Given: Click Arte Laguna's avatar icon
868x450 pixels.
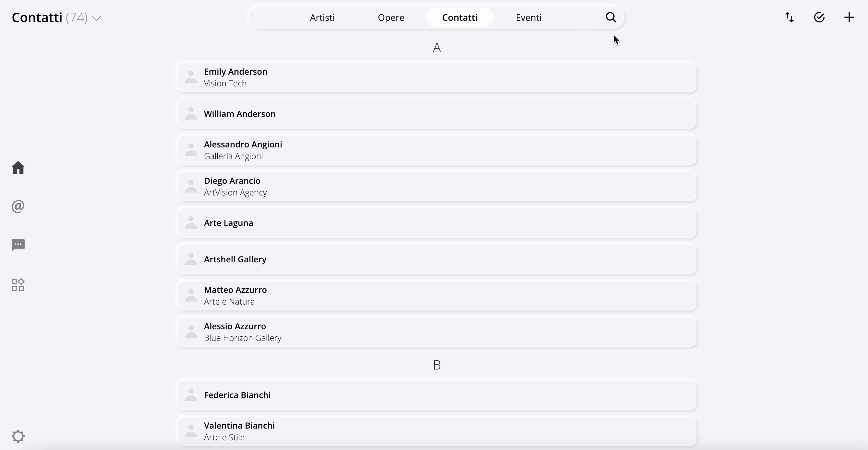Looking at the screenshot, I should (191, 223).
